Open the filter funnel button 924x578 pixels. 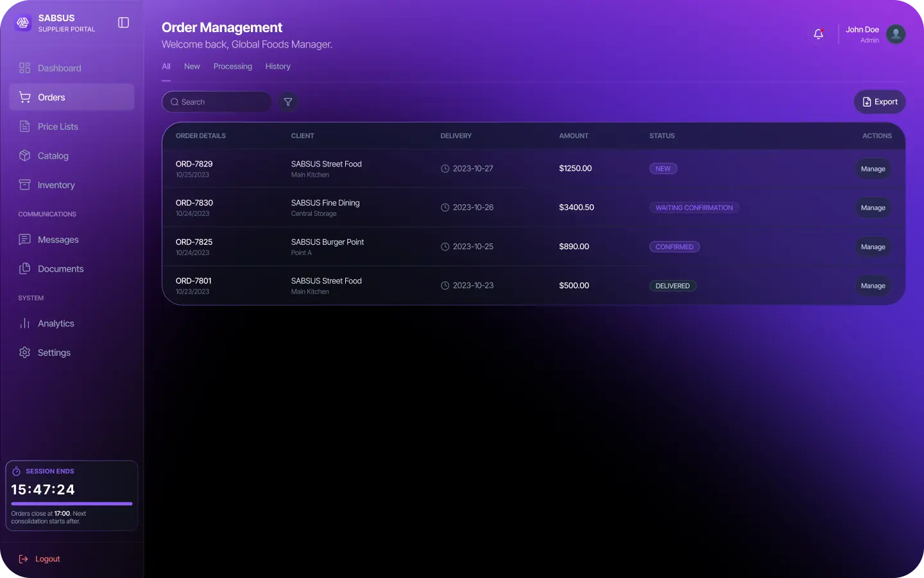pyautogui.click(x=288, y=102)
